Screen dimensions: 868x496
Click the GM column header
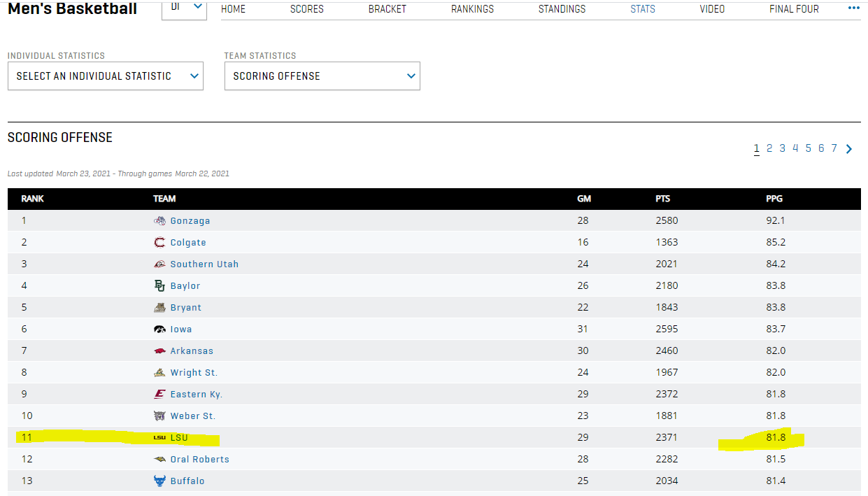pos(584,199)
